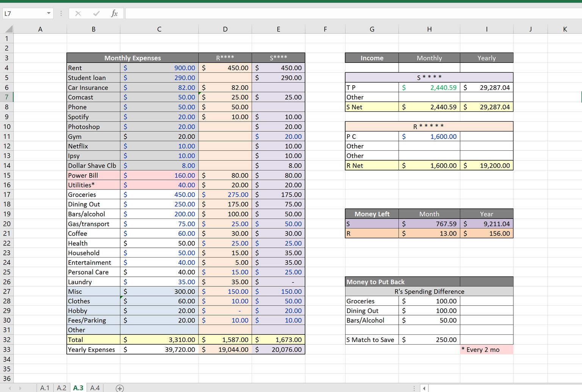Click the formula bar options dots
582x392 pixels.
(x=61, y=14)
